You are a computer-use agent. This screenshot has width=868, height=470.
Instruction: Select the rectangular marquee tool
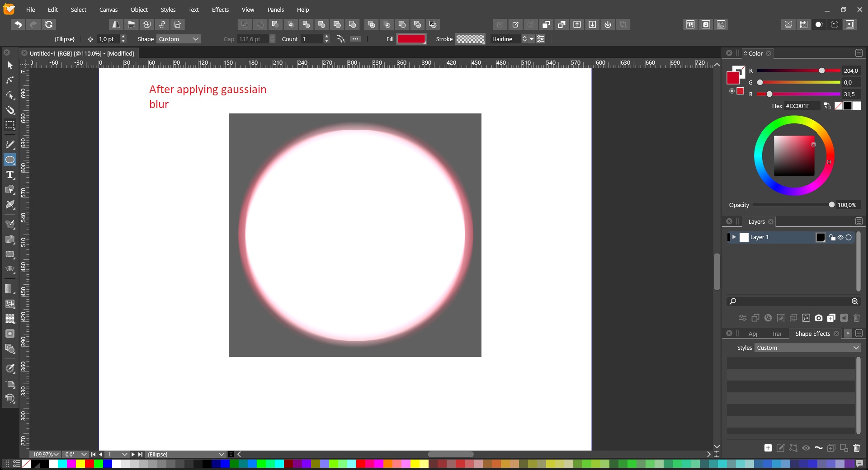[10, 125]
